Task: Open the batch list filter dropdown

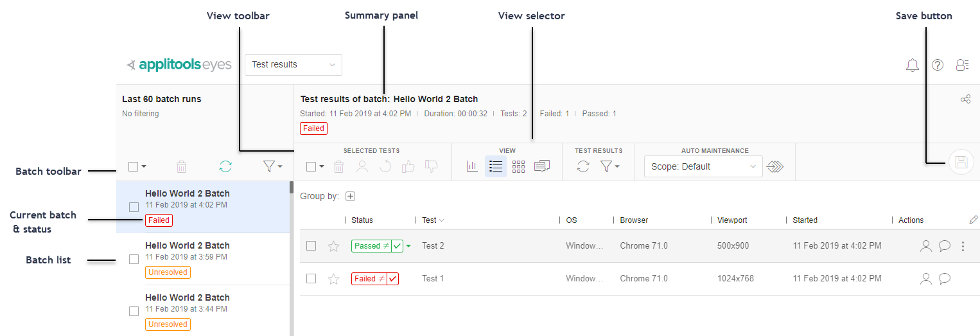Action: (273, 166)
